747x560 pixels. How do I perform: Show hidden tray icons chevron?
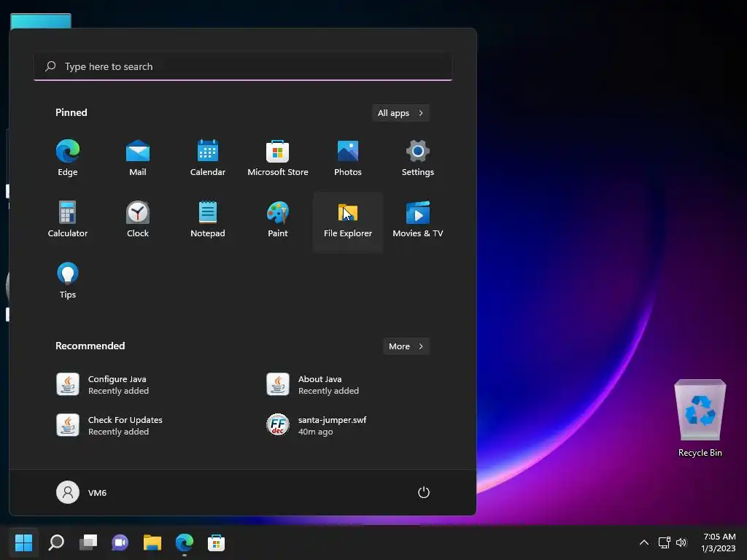pos(644,542)
